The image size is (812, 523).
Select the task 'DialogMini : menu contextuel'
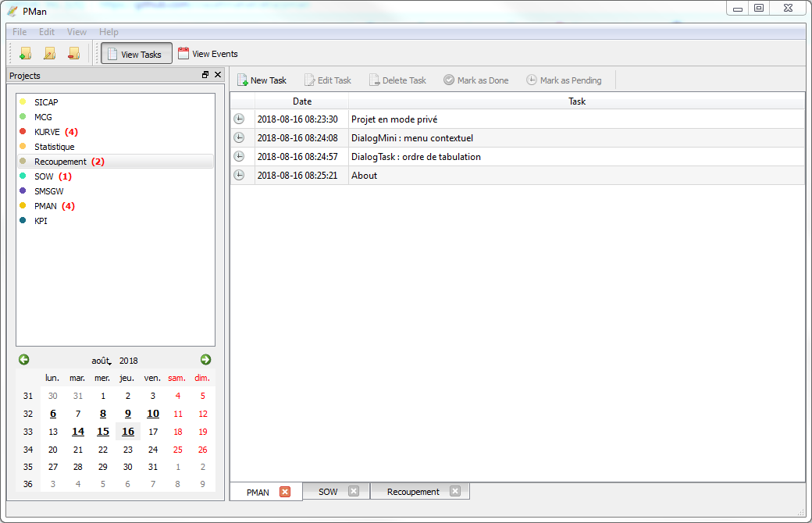[576, 137]
